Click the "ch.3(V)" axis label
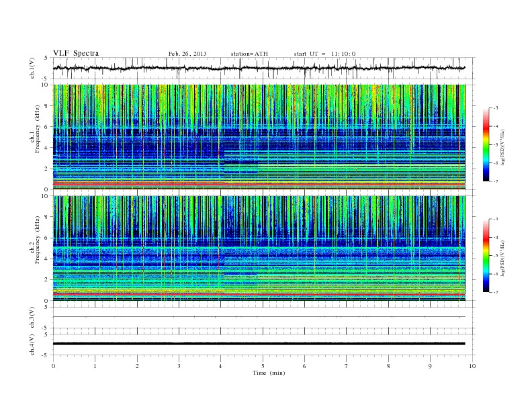532x411 pixels. tap(32, 318)
